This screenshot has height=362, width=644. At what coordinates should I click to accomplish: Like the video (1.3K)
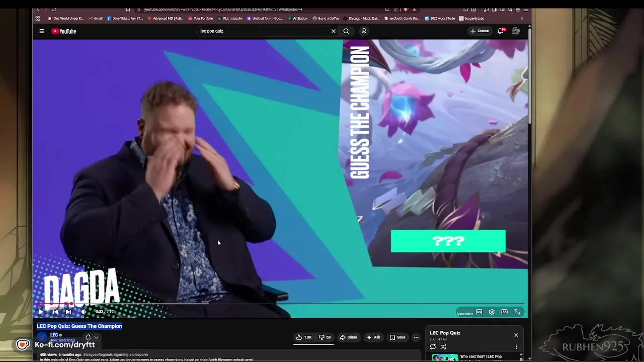[x=304, y=337]
